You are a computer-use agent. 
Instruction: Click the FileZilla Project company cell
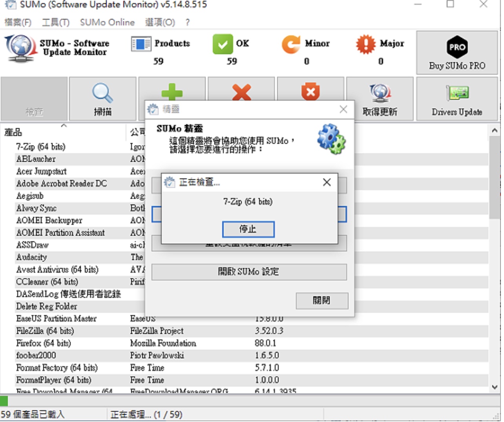point(157,331)
